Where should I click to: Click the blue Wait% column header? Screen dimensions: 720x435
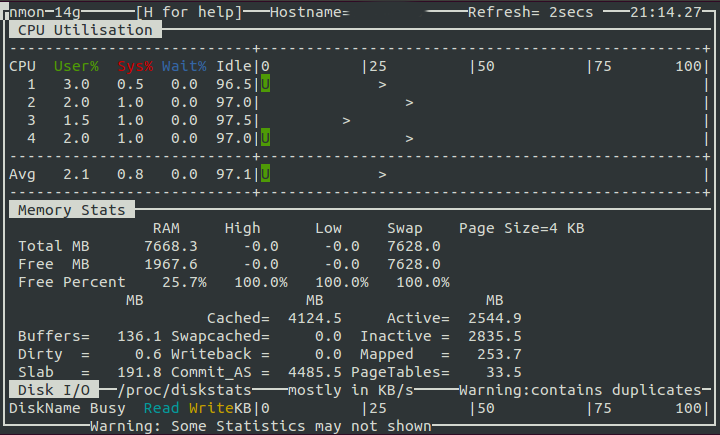click(184, 66)
